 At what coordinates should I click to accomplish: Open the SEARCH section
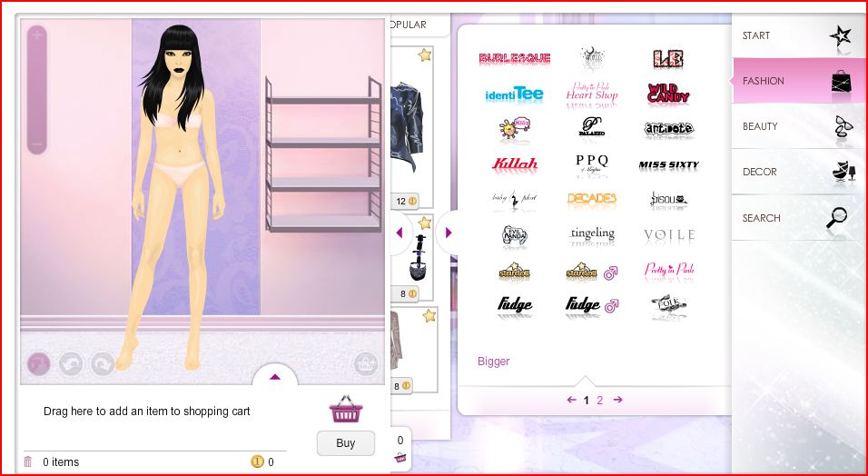coord(800,218)
